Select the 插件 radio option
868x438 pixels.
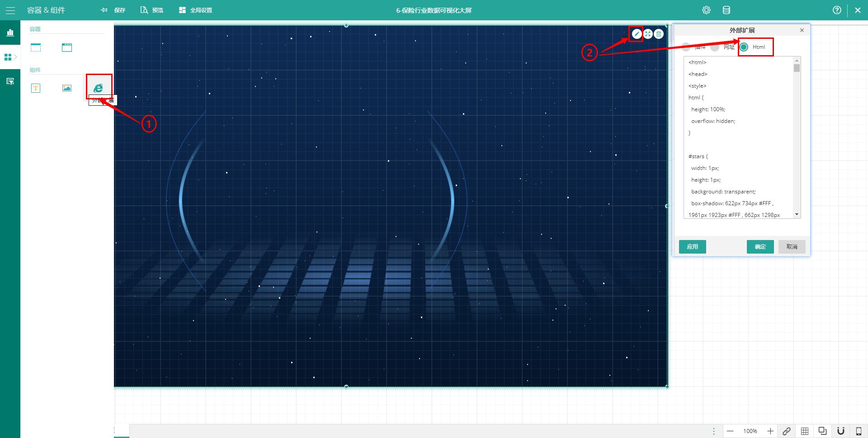686,47
